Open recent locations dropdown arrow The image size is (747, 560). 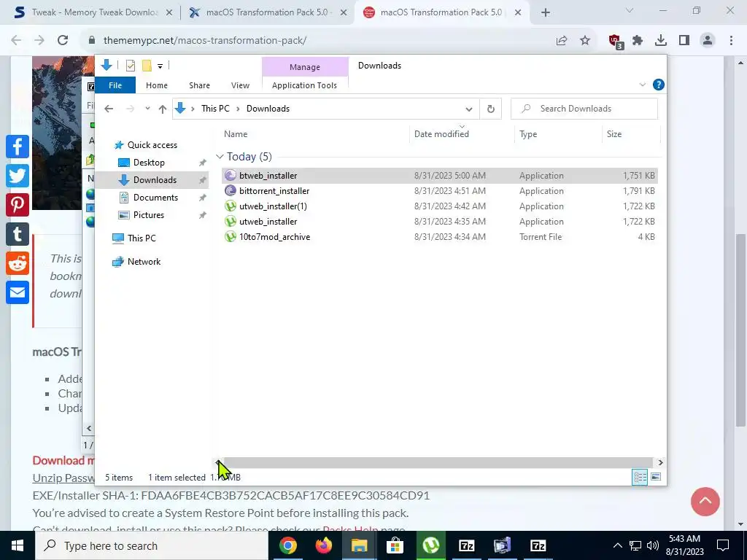[147, 109]
